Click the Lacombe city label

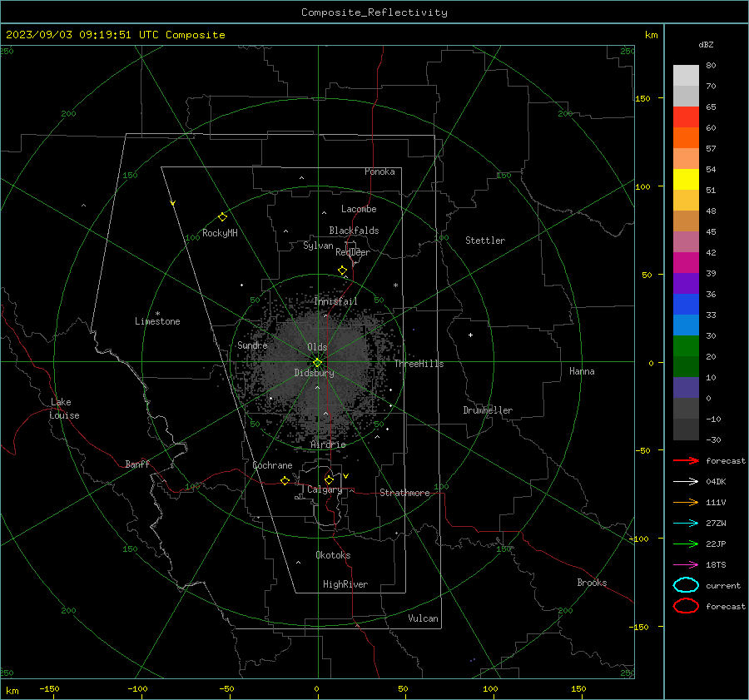pos(359,209)
